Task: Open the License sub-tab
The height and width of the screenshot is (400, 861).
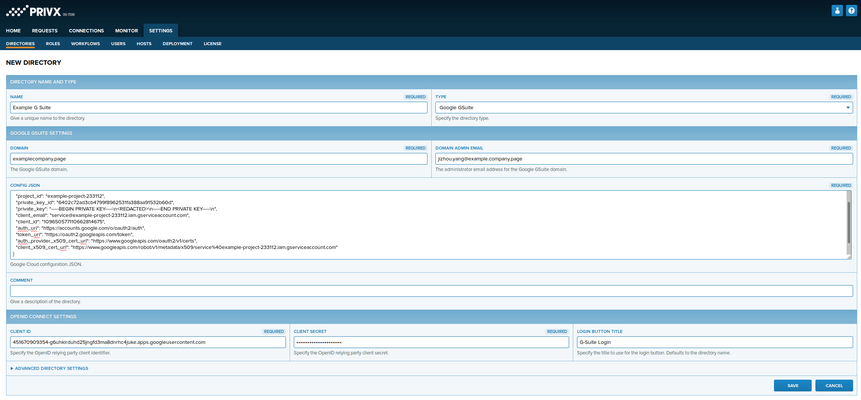Action: click(213, 43)
